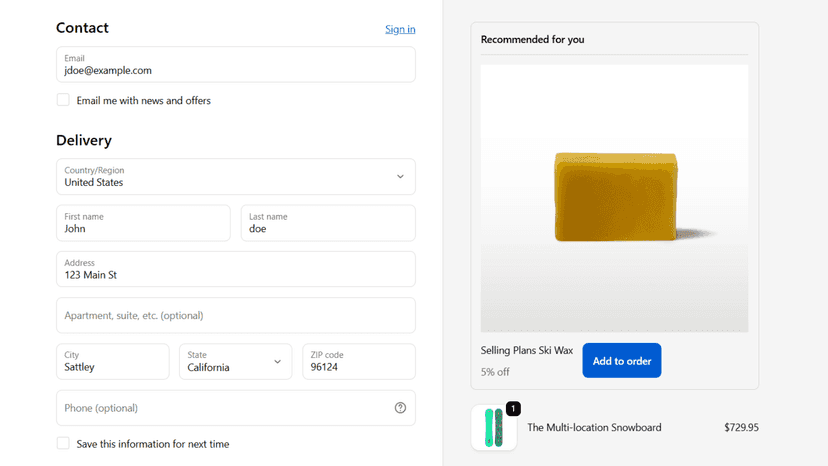Open the ski wax product image
This screenshot has width=828, height=466.
click(x=614, y=198)
